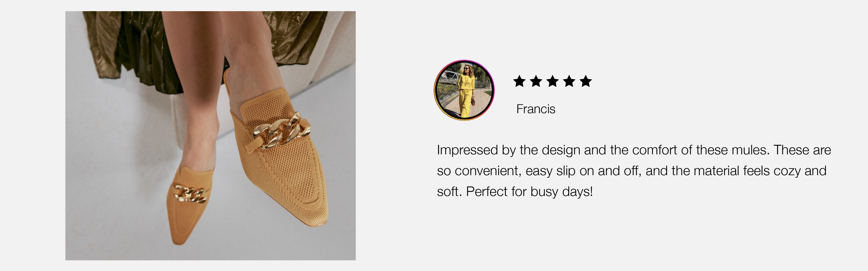Open Francis's circular profile picture
Screen dimensions: 868x271
click(464, 90)
